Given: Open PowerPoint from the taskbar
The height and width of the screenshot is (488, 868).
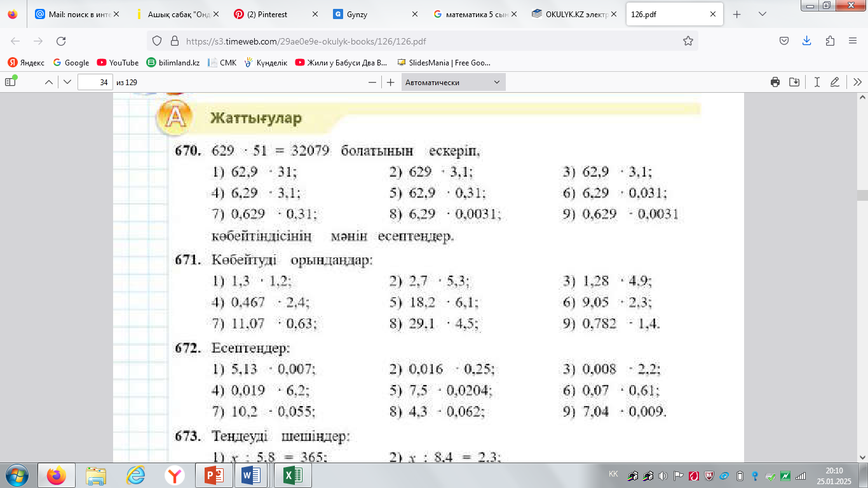Looking at the screenshot, I should click(214, 475).
